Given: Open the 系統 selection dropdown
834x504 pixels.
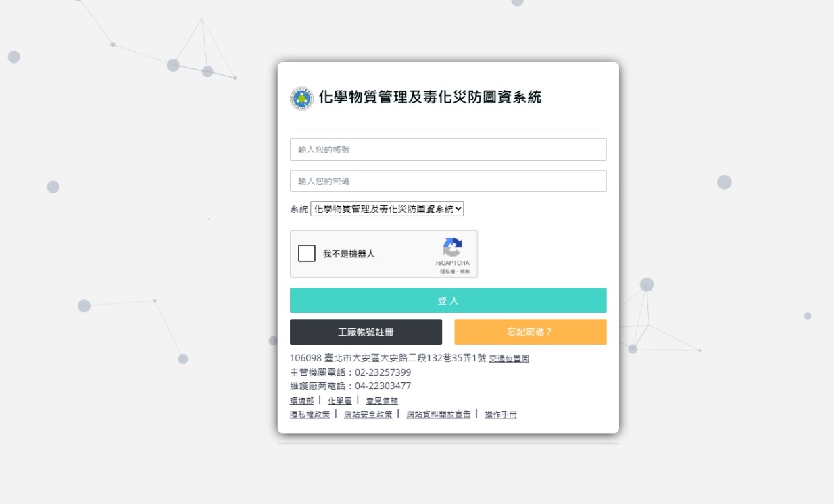Looking at the screenshot, I should coord(387,209).
